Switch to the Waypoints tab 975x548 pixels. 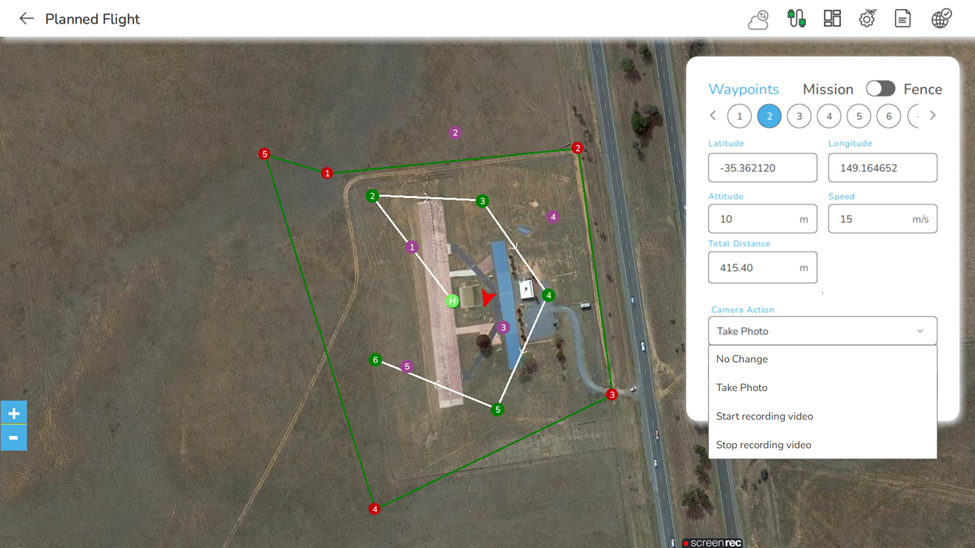[744, 89]
